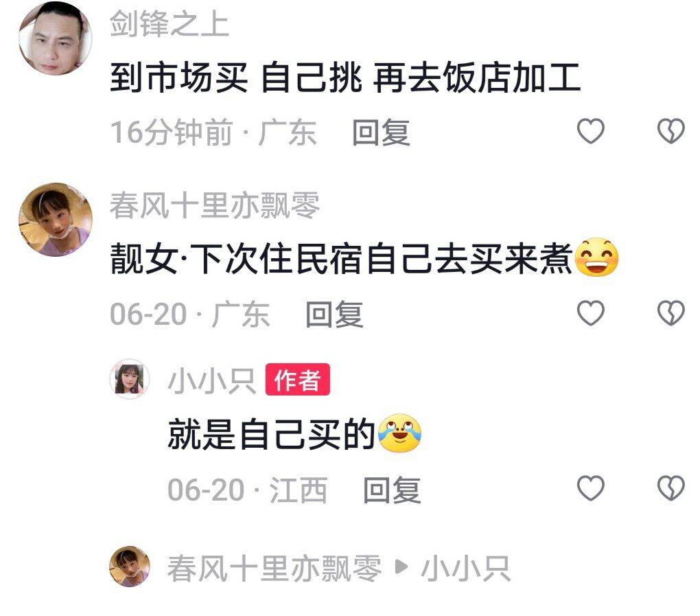Like the comment by 剑锋之上
The image size is (700, 616).
591,131
